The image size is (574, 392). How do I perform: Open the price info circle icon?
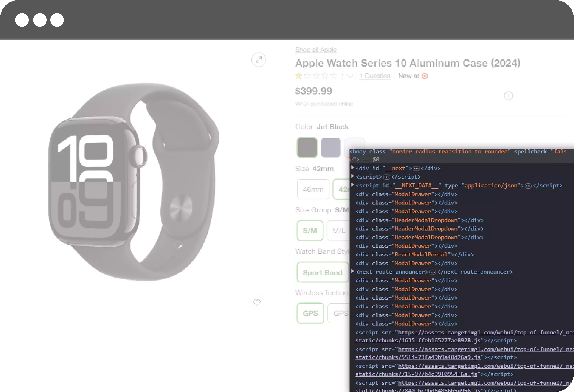[x=508, y=96]
